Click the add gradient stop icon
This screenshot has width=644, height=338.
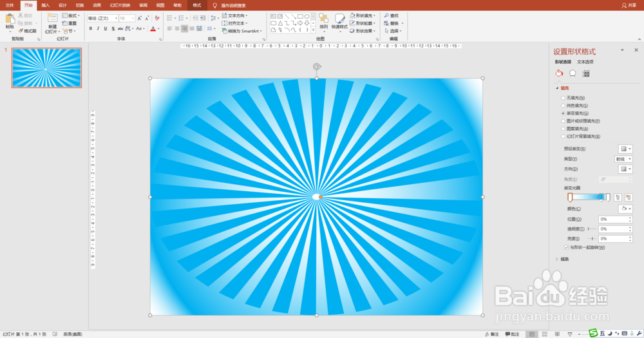click(x=618, y=198)
